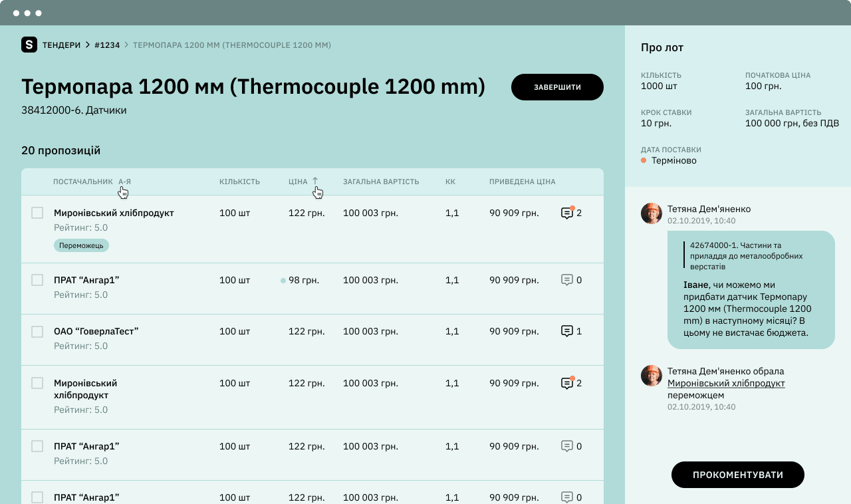Go to ТЕНДЕРИ in the breadcrumb

tap(61, 45)
